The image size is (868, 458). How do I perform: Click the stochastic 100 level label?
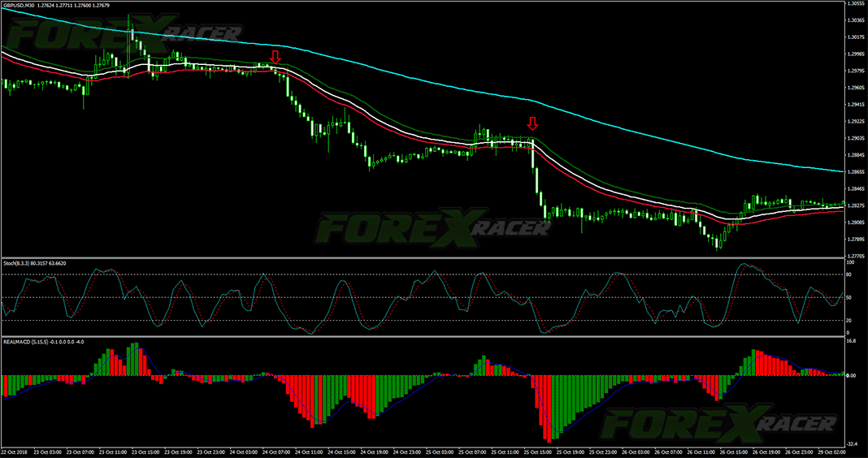pos(852,261)
